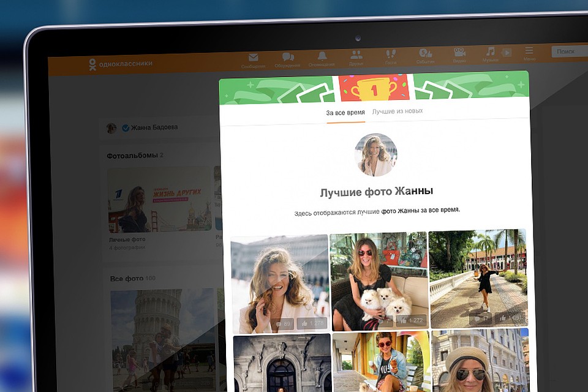Click the Одноклассники logo
The height and width of the screenshot is (392, 588).
pos(121,64)
